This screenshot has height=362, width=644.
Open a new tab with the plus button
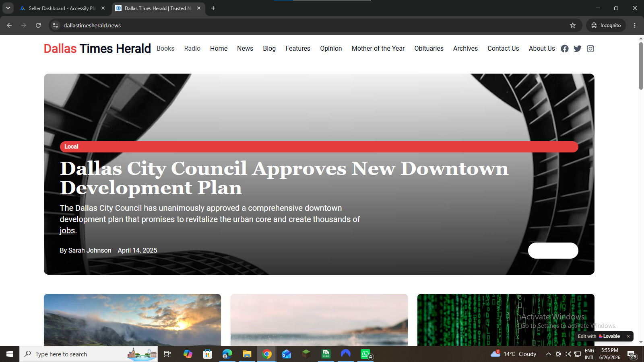click(213, 8)
